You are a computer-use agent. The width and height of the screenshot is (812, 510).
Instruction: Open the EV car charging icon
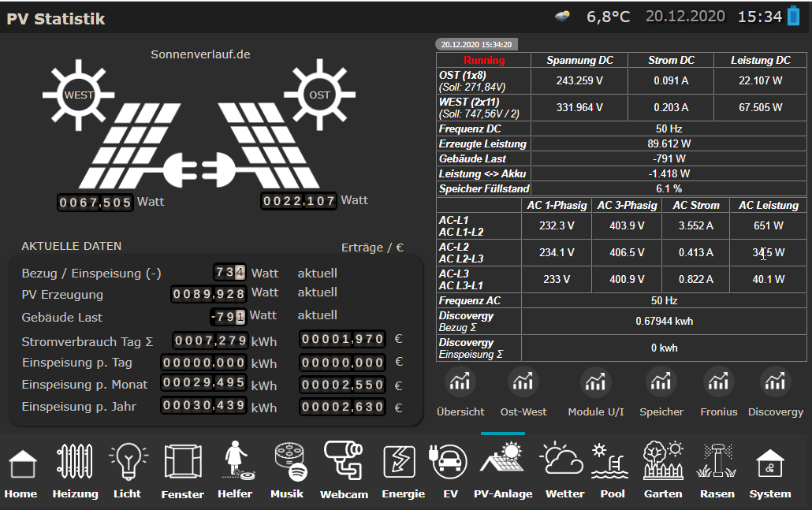tap(450, 463)
